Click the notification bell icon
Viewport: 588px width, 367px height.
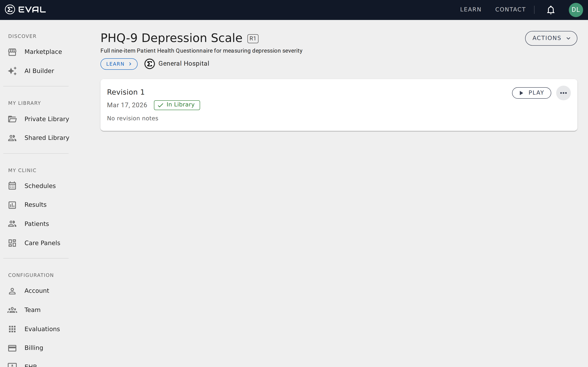pos(551,10)
